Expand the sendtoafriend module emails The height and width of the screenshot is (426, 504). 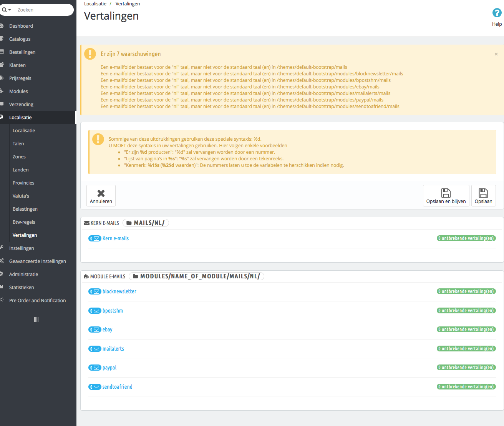(118, 387)
